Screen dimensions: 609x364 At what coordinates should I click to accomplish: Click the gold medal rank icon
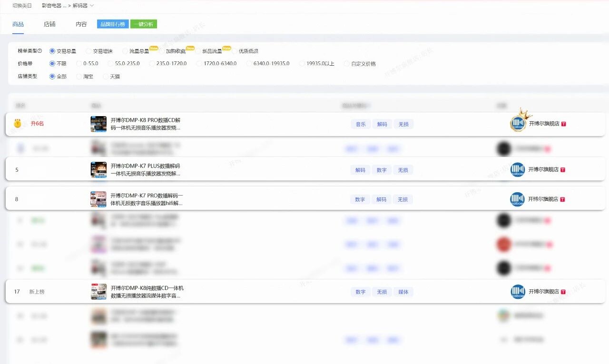coord(18,124)
